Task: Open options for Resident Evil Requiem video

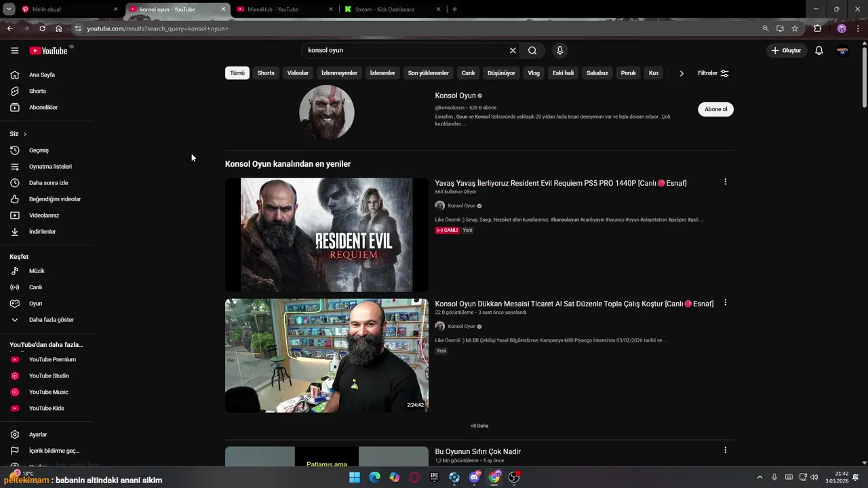Action: (x=725, y=182)
